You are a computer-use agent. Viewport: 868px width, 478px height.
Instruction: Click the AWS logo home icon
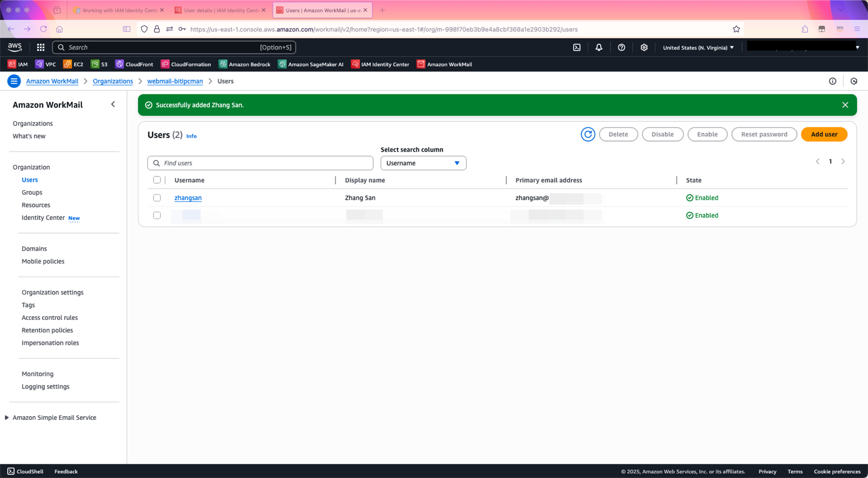point(15,47)
